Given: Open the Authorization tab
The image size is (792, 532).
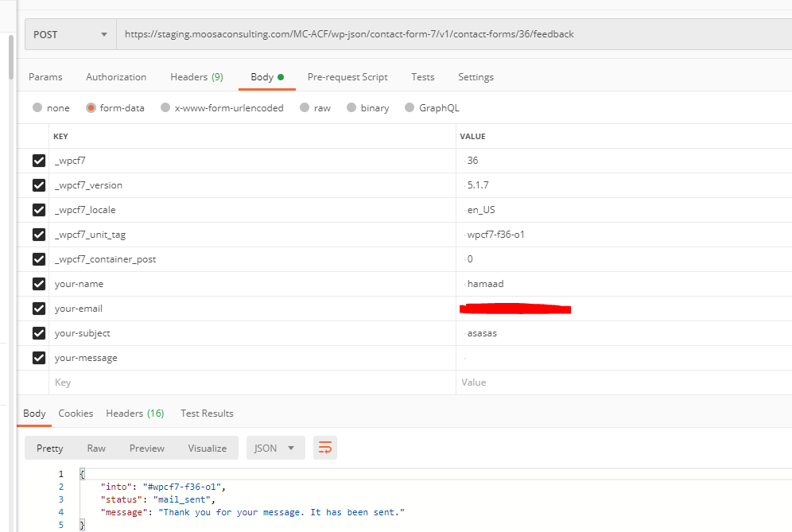Looking at the screenshot, I should [x=116, y=77].
